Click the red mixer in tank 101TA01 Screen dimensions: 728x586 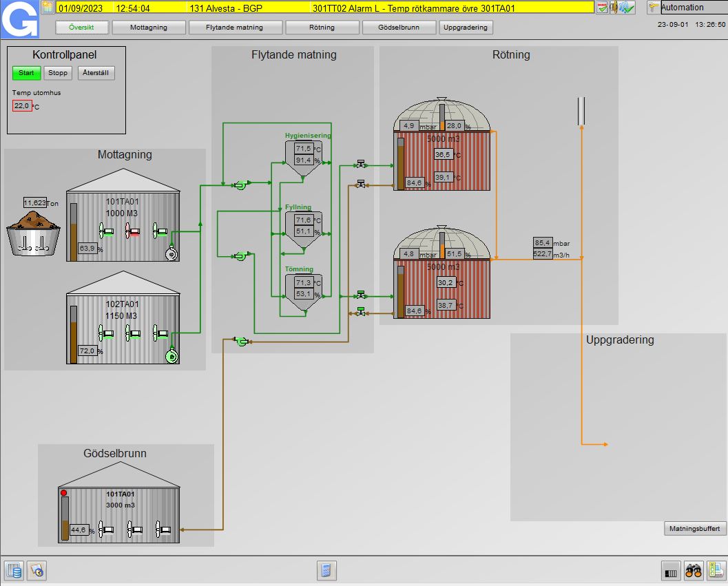pos(132,231)
